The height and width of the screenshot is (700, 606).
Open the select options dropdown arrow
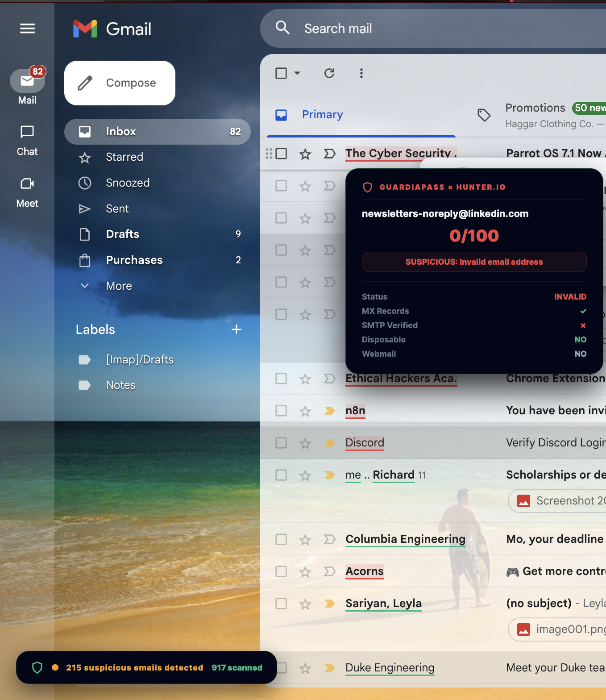click(297, 73)
